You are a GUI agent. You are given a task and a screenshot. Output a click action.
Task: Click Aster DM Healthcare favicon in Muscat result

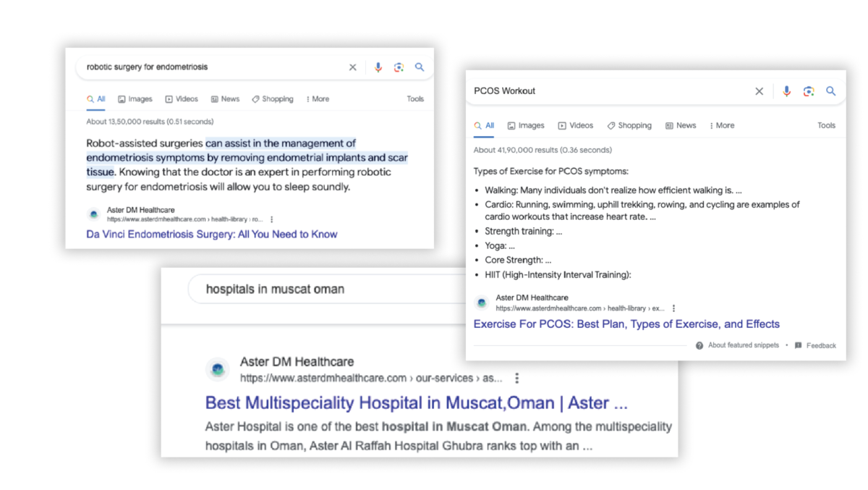click(218, 370)
